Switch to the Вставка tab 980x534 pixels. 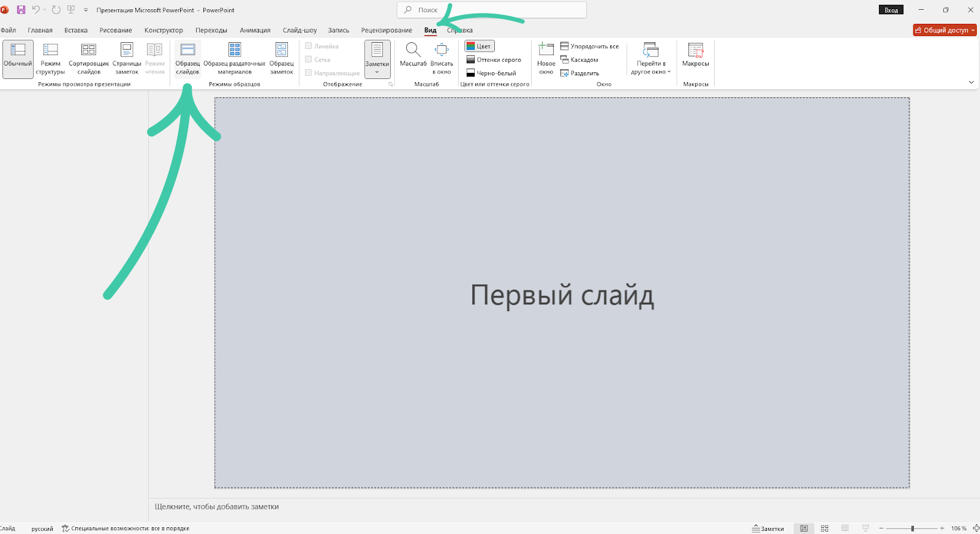pyautogui.click(x=76, y=30)
